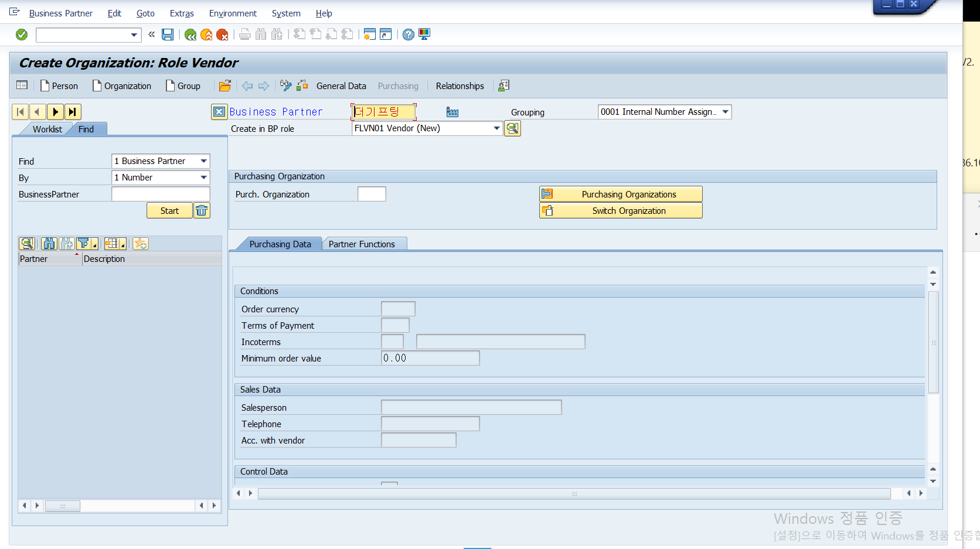
Task: Click the Find binoculars icon in top toolbar
Action: (x=261, y=35)
